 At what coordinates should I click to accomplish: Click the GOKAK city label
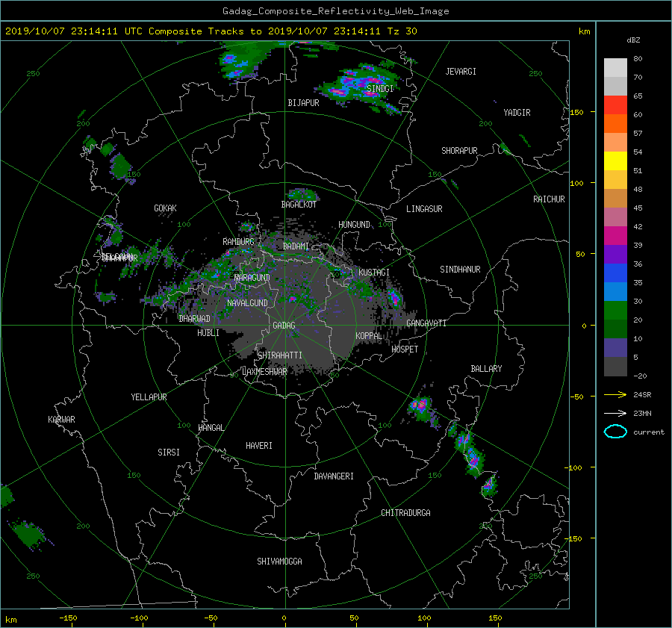tap(166, 208)
